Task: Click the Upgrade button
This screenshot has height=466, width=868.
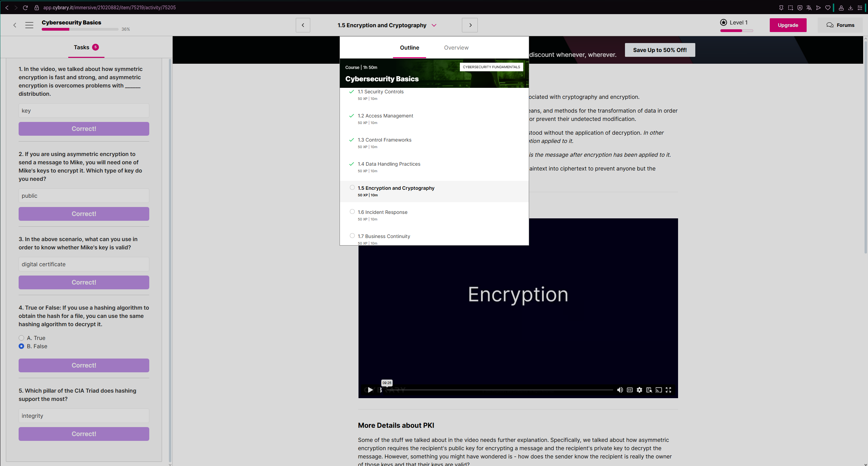Action: click(788, 25)
